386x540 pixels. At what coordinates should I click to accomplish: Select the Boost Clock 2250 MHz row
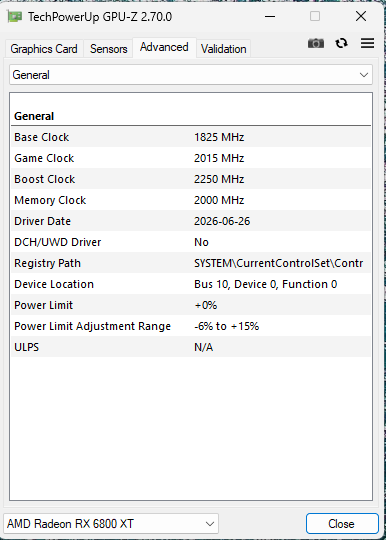[x=191, y=179]
